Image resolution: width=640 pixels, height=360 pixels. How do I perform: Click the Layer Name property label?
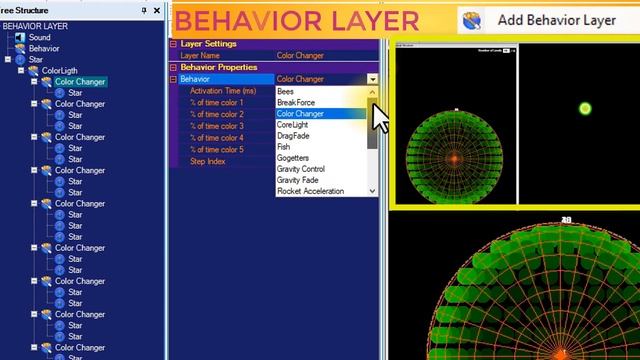click(200, 56)
